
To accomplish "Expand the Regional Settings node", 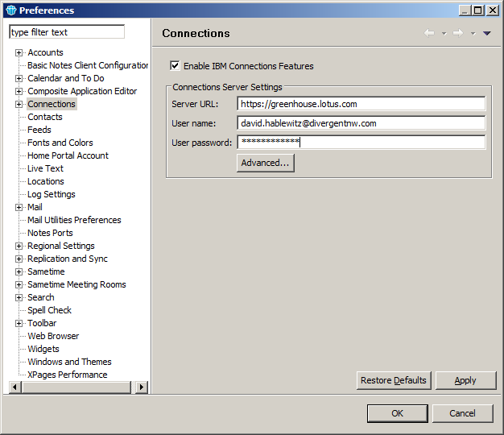I will point(19,246).
